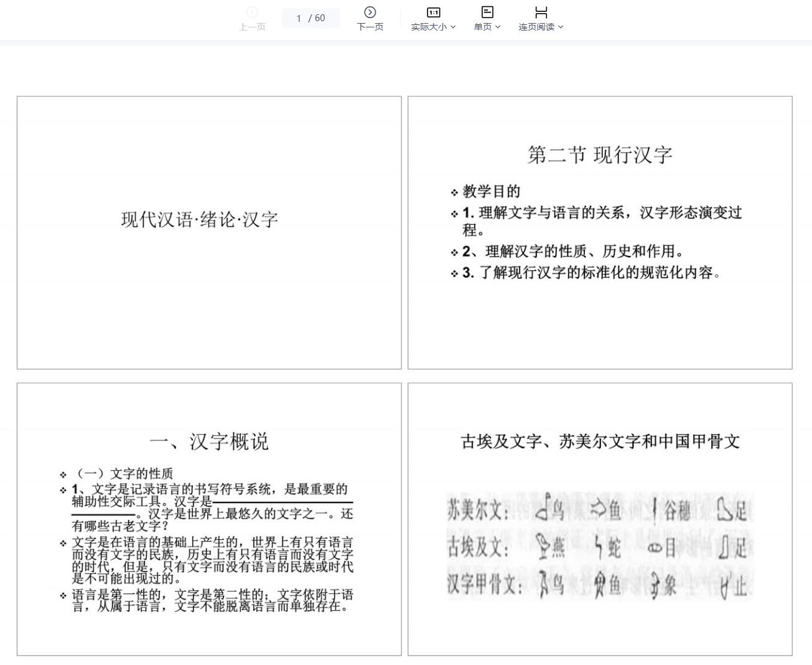This screenshot has height=665, width=812.
Task: Click the greyed-out previous page arrow icon
Action: pos(252,12)
